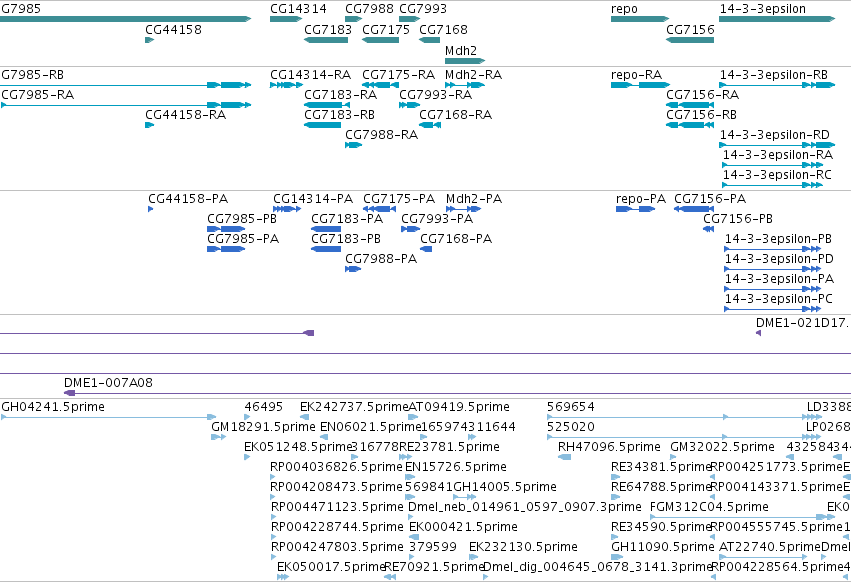Image resolution: width=851 pixels, height=582 pixels.
Task: Click the GM18291.5prime EST label
Action: [264, 427]
